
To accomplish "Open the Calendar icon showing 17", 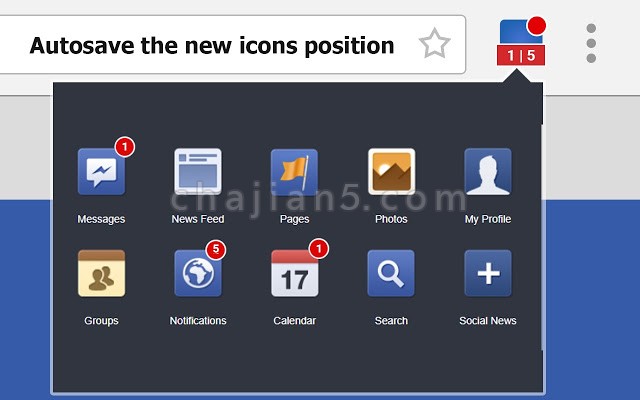I will coord(295,273).
